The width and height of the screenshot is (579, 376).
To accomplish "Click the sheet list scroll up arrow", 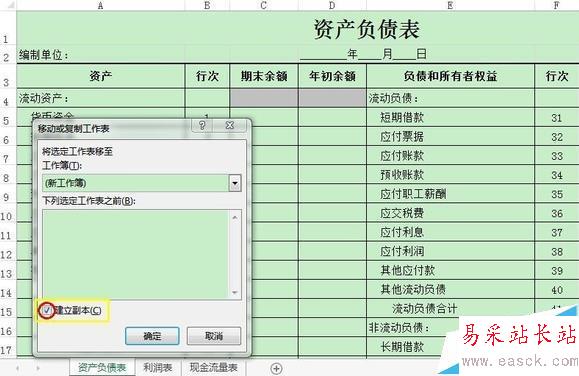I will [x=235, y=217].
